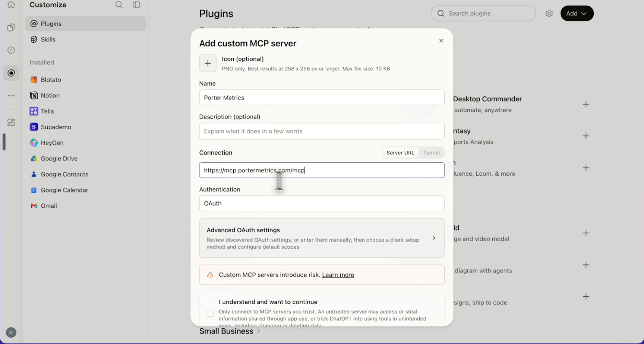
Task: Close the Add custom MCP server dialog
Action: click(x=441, y=41)
